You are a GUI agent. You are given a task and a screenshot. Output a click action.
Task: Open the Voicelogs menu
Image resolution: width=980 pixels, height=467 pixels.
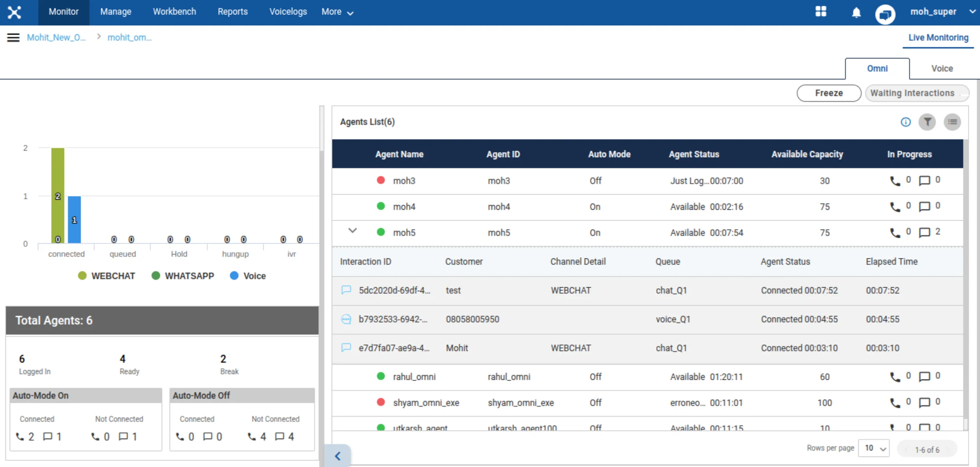pos(288,12)
